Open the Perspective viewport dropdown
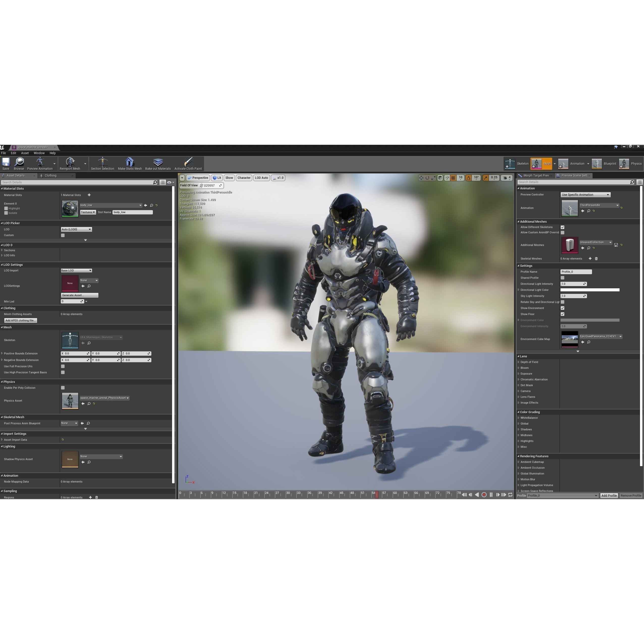 (x=198, y=178)
